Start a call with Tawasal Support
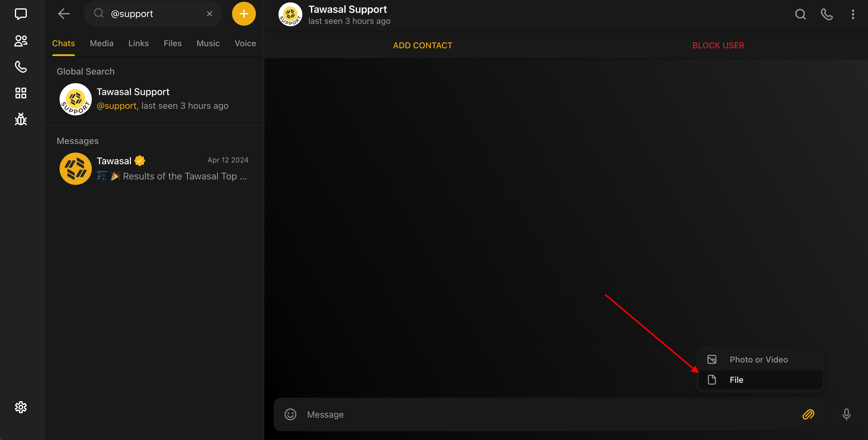 827,15
